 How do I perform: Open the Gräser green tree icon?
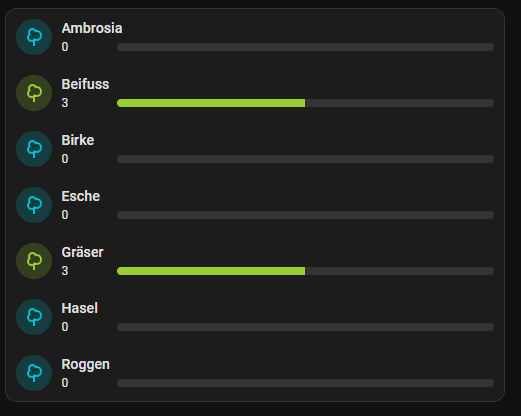click(x=34, y=261)
